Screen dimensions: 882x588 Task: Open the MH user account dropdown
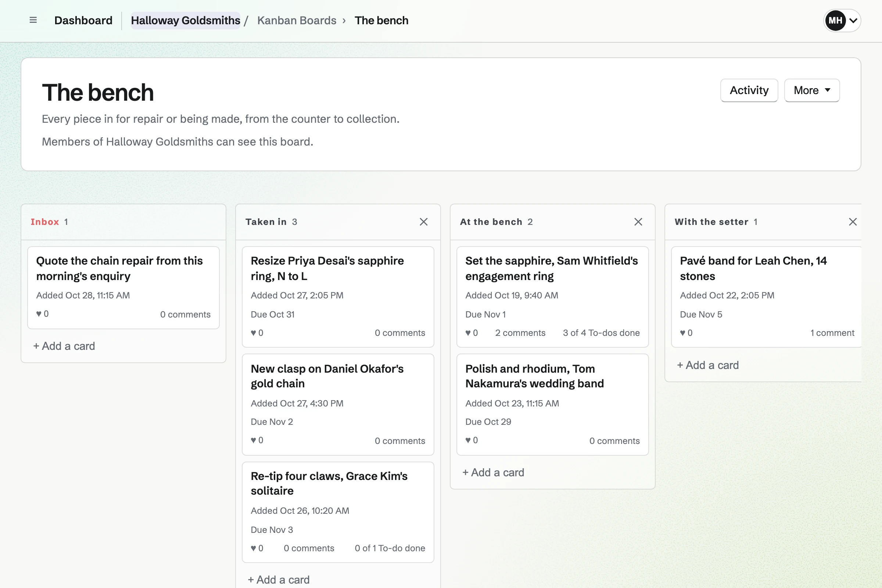pyautogui.click(x=842, y=21)
